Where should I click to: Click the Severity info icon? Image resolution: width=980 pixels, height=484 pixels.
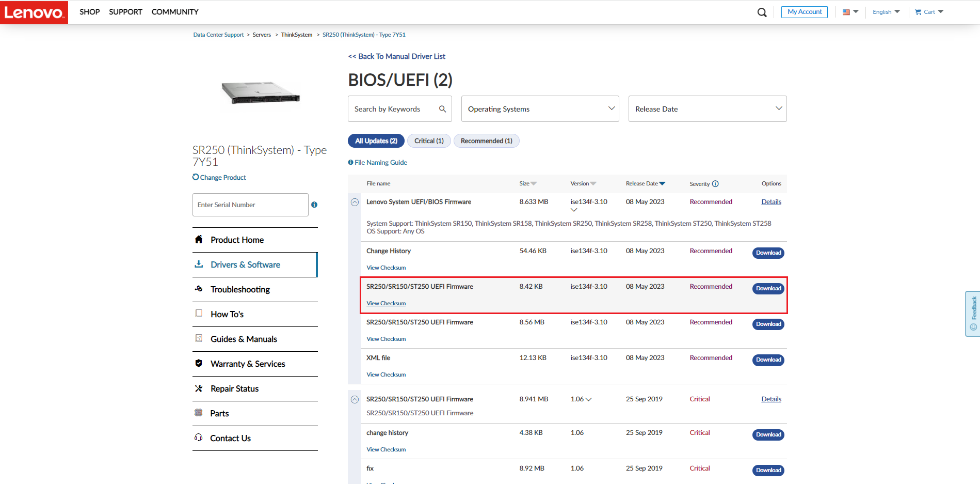point(715,184)
